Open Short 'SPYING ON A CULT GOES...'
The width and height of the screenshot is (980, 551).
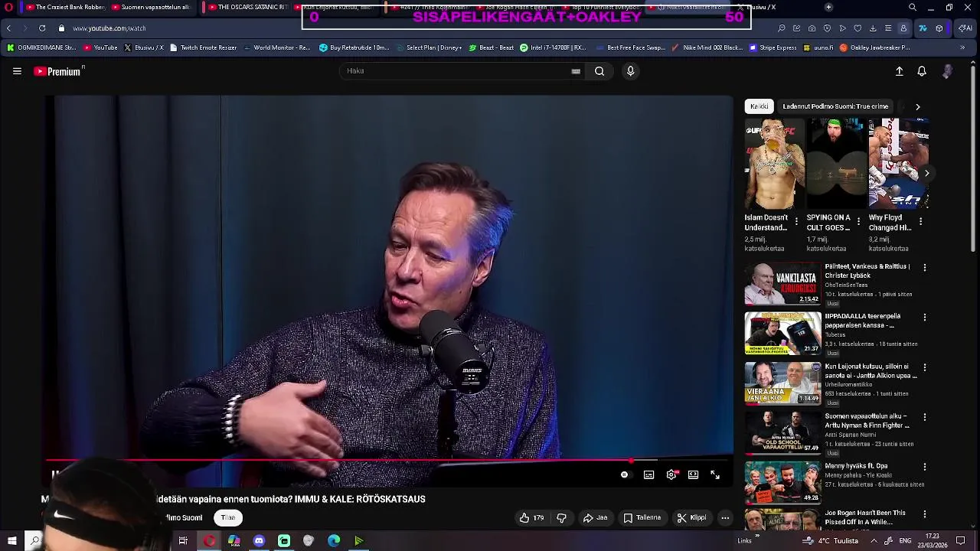(836, 164)
